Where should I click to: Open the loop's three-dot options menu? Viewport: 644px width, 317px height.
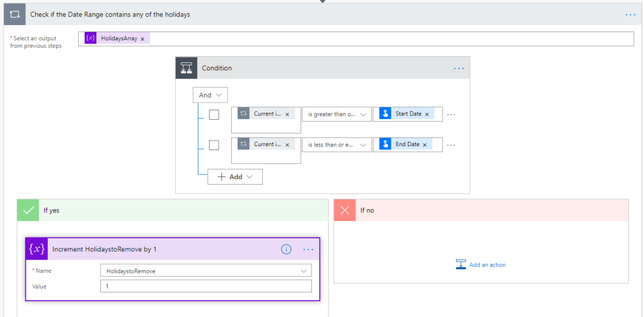click(630, 14)
